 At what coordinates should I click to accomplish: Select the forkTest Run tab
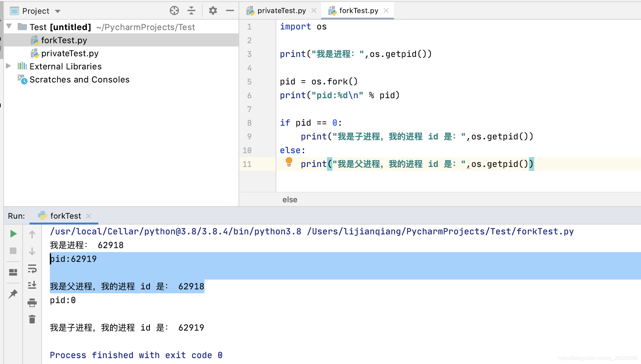[x=66, y=216]
